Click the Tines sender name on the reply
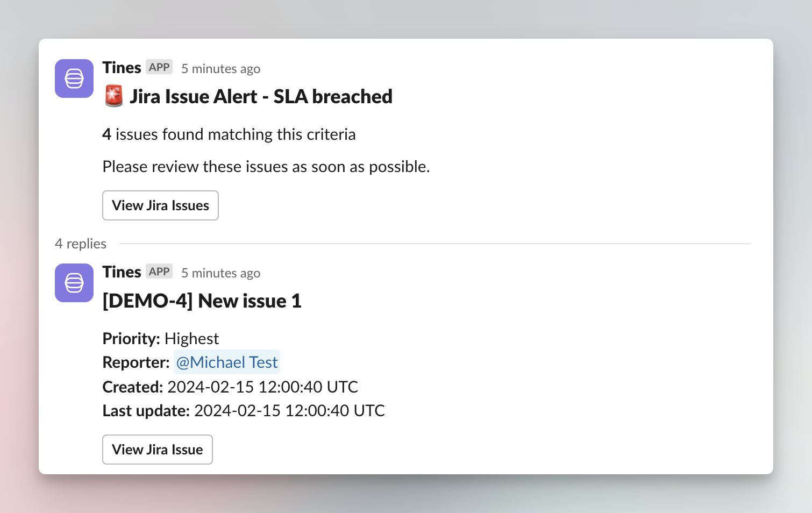Image resolution: width=812 pixels, height=513 pixels. (x=122, y=272)
